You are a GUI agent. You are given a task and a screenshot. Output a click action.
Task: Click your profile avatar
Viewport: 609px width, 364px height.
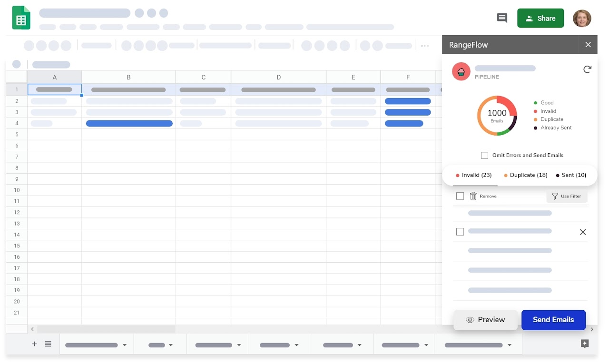coord(582,18)
